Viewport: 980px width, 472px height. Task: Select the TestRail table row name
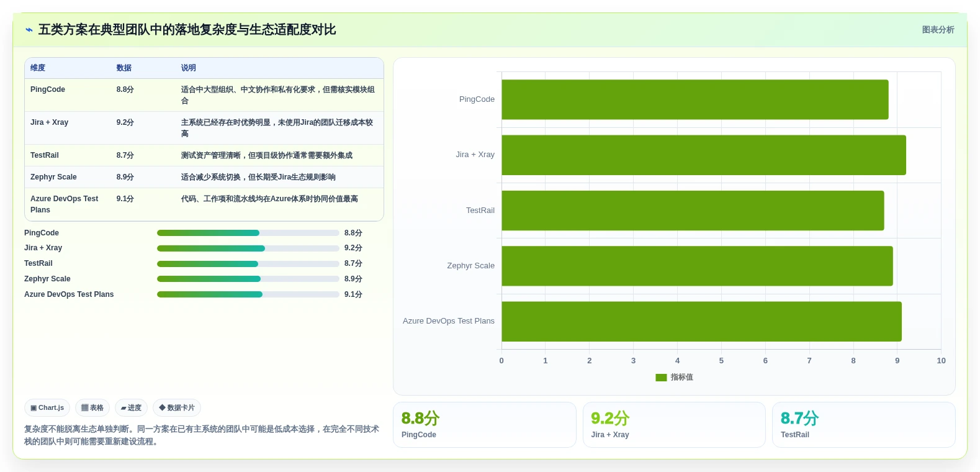(x=45, y=155)
